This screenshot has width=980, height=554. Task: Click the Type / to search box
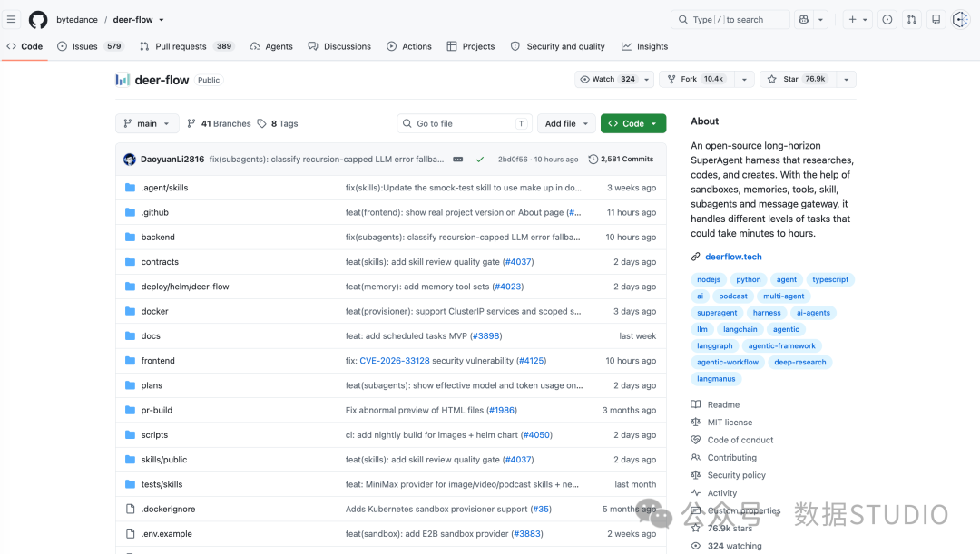pyautogui.click(x=730, y=20)
